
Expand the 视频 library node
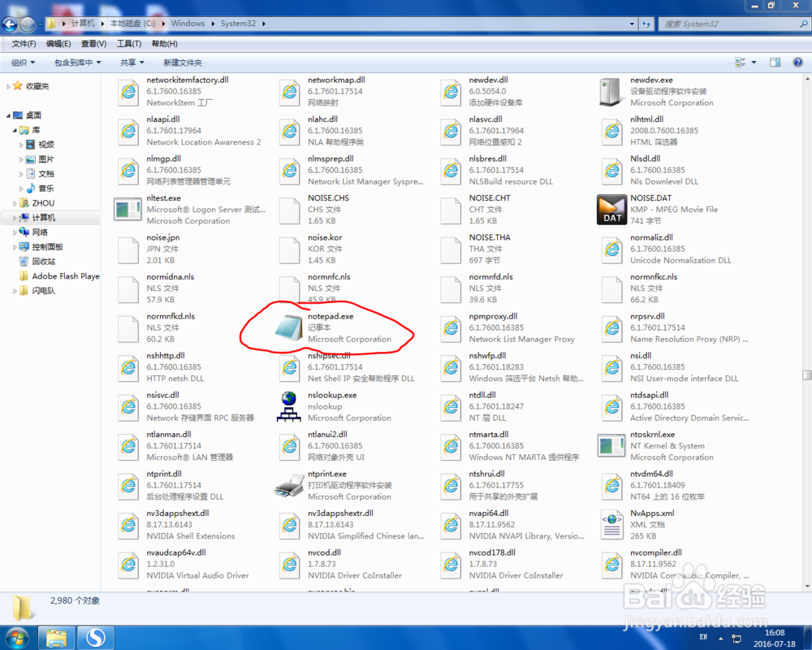[21, 145]
